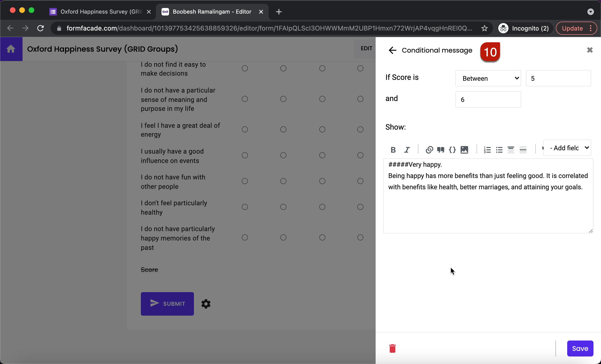
Task: Select the last column option for 'I don't feel particularly healthy'
Action: (x=360, y=207)
